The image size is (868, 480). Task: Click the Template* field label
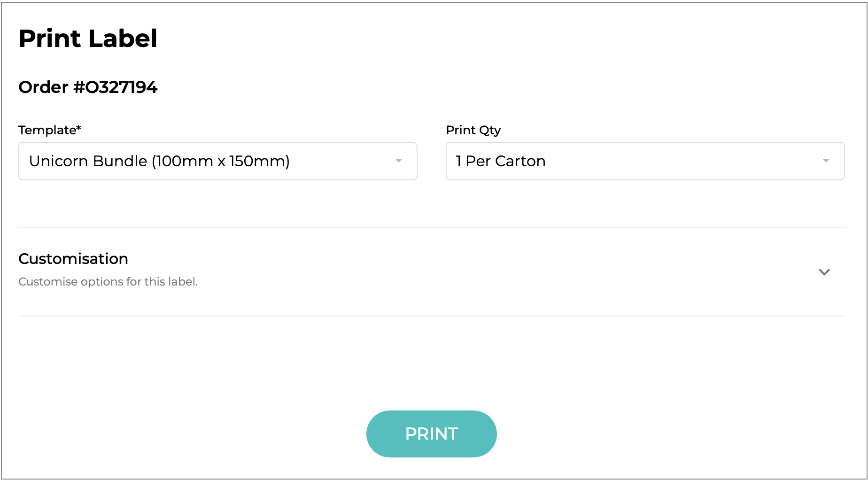tap(47, 130)
